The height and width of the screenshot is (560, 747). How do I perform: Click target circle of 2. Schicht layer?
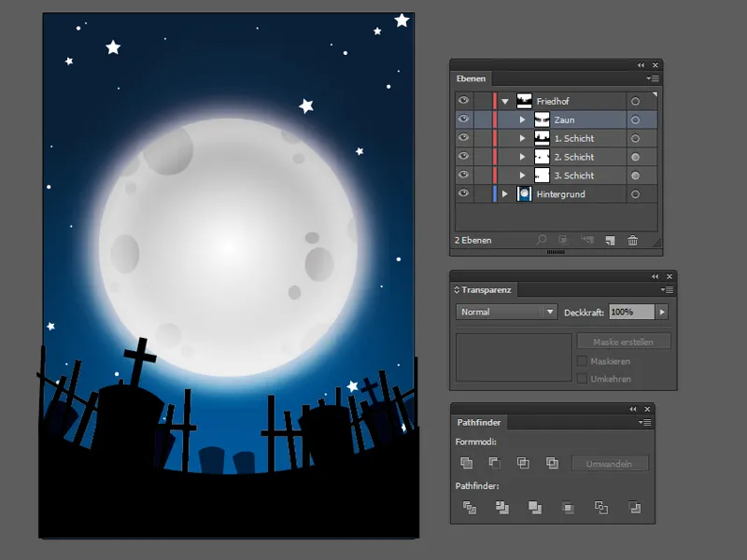tap(635, 157)
